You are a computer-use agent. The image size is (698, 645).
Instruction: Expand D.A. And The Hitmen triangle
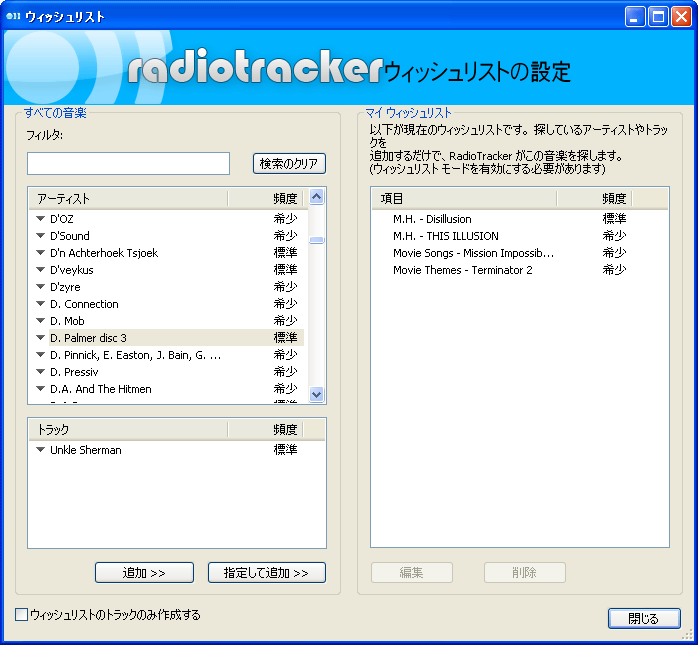[x=41, y=389]
